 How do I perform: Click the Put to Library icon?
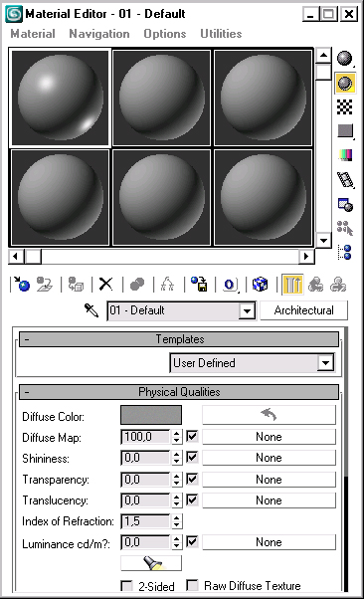point(199,285)
